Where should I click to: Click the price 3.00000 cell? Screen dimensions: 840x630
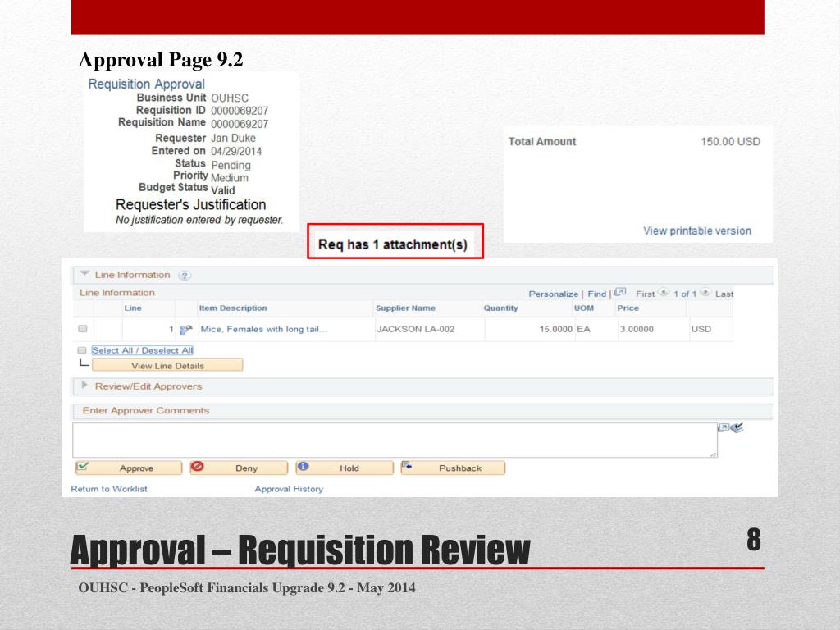coord(637,329)
